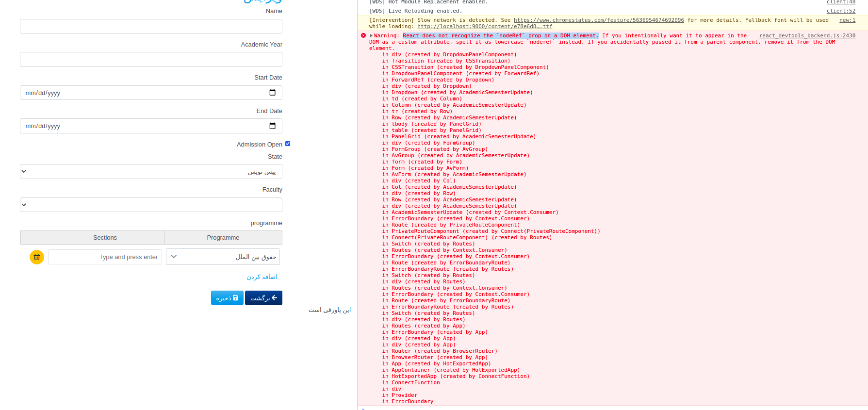868x410 pixels.
Task: Click the Programme column header
Action: point(223,238)
